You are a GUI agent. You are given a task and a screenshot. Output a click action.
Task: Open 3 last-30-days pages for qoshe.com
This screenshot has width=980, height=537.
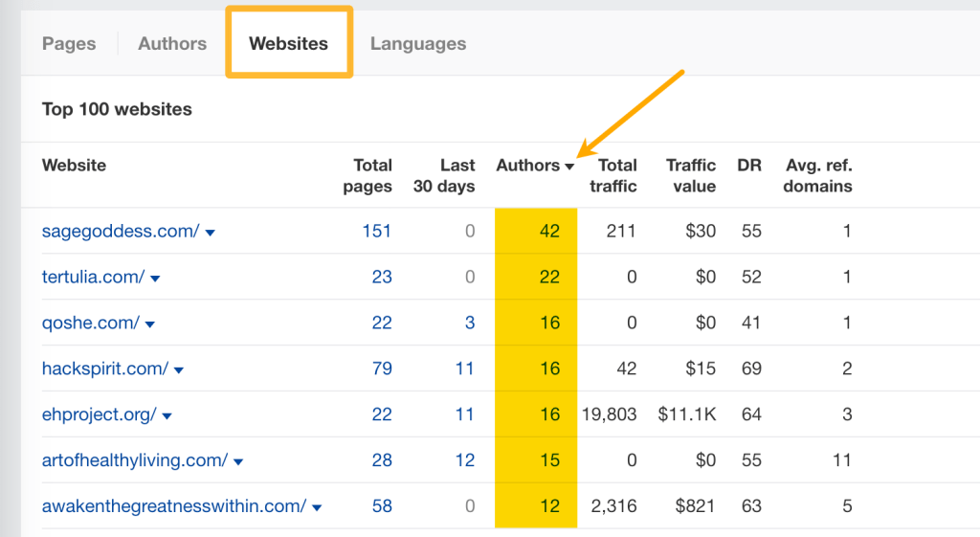point(470,323)
